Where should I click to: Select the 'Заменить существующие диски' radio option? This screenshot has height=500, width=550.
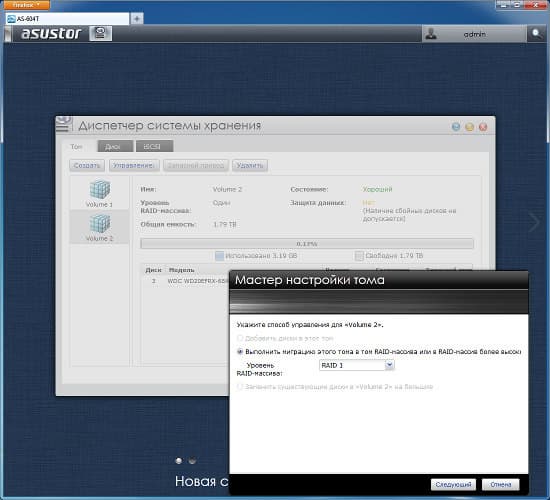tap(240, 386)
